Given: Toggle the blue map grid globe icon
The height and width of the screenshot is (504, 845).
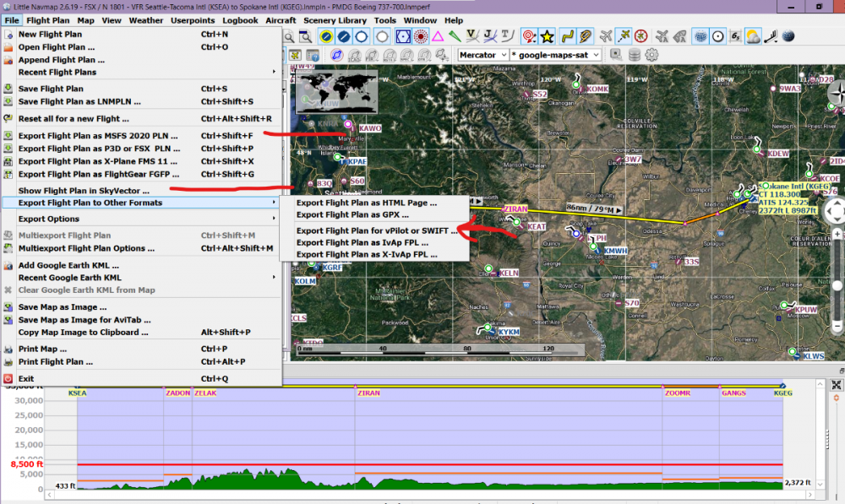Looking at the screenshot, I should (x=700, y=36).
